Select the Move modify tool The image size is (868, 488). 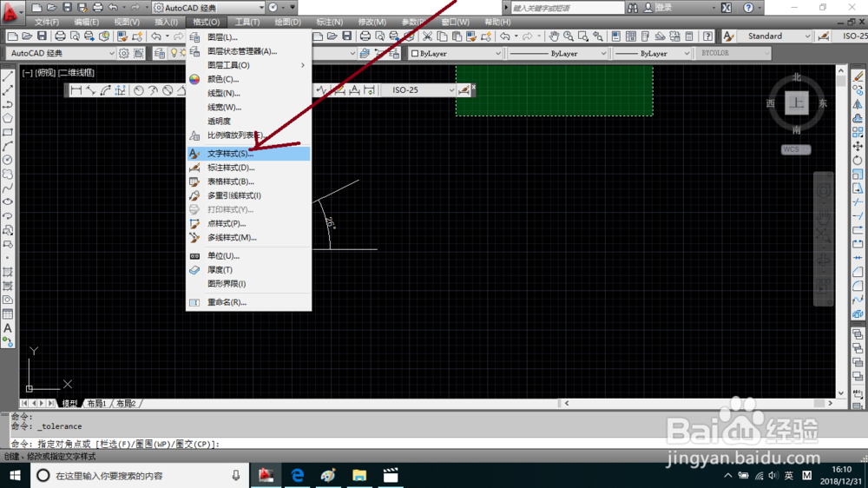(858, 146)
